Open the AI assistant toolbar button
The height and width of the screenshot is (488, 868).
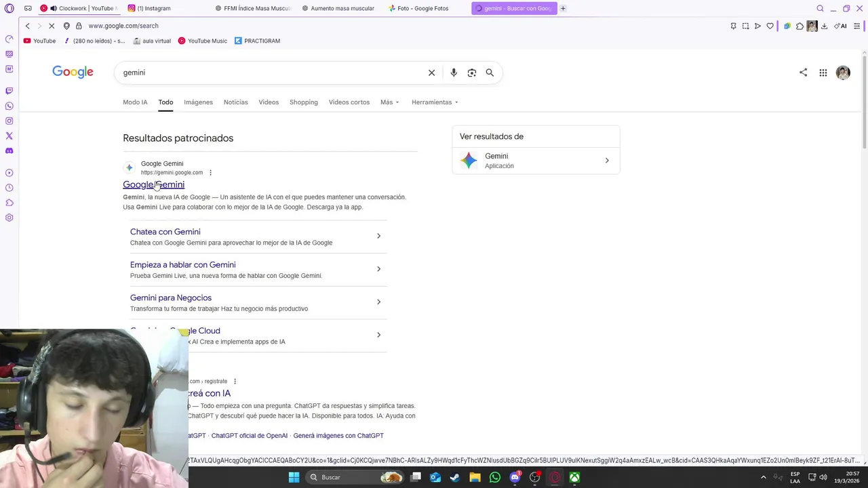click(840, 26)
